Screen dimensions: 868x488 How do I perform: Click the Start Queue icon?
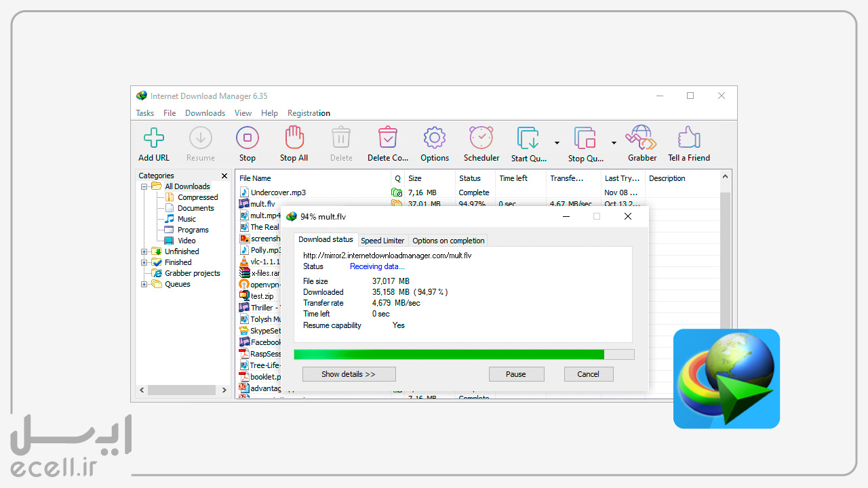pyautogui.click(x=528, y=138)
